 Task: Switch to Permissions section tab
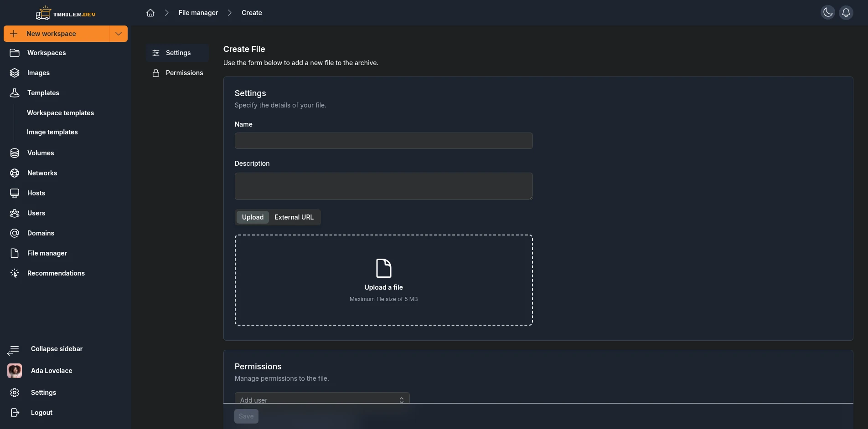click(178, 73)
